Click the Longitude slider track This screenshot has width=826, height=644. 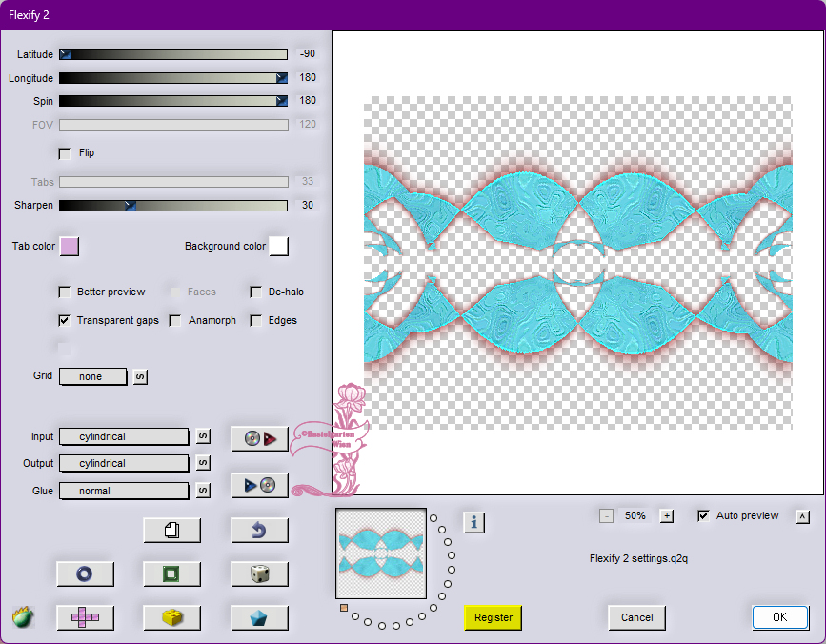(173, 78)
